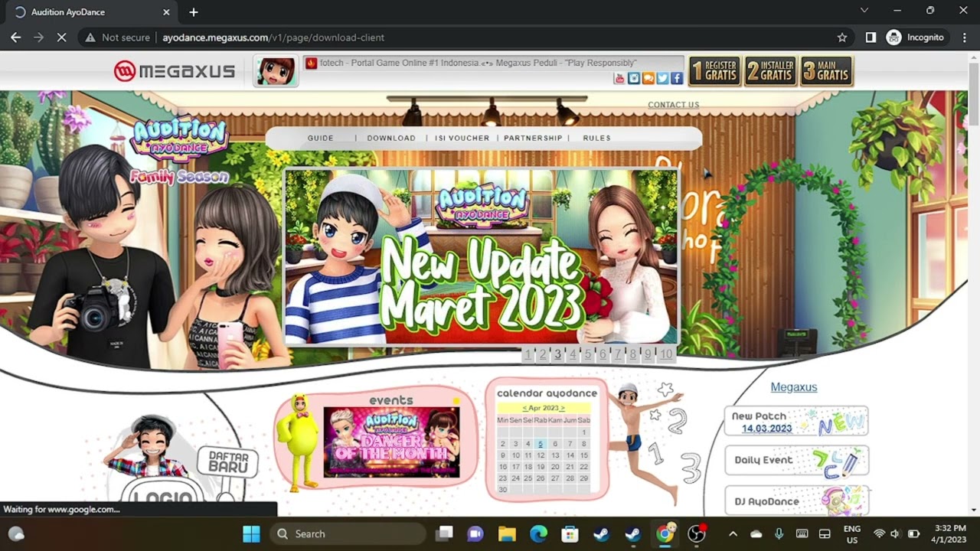Screen dimensions: 980x551
Task: Open the Twitter social icon
Action: [662, 78]
